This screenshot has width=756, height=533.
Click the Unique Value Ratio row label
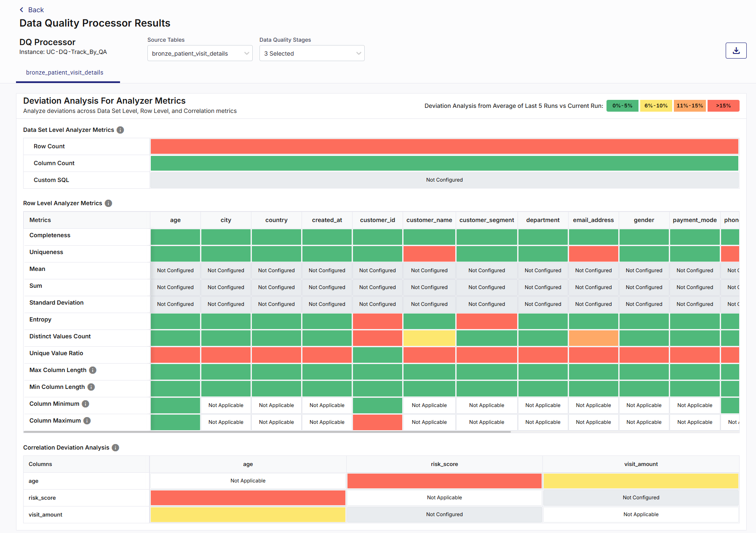point(56,353)
